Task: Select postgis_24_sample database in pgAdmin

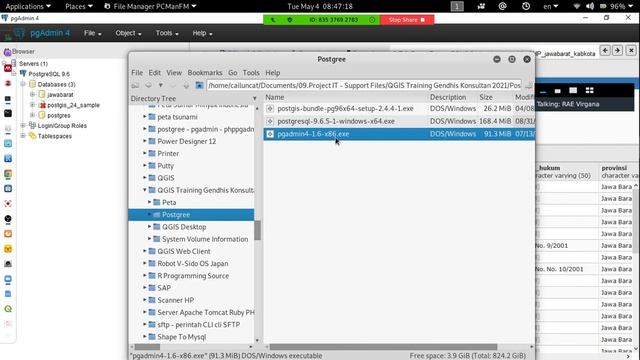Action: pyautogui.click(x=73, y=105)
